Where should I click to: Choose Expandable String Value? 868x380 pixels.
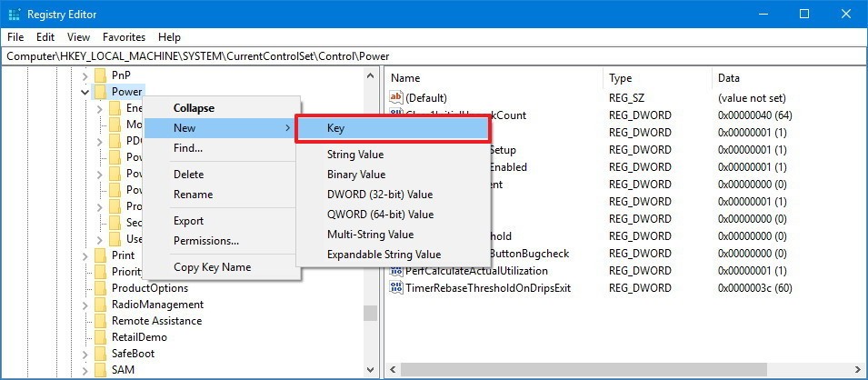tap(393, 255)
